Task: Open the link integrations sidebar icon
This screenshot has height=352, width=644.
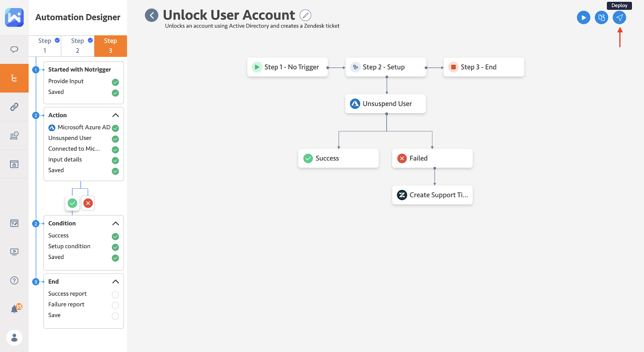Action: coord(14,107)
